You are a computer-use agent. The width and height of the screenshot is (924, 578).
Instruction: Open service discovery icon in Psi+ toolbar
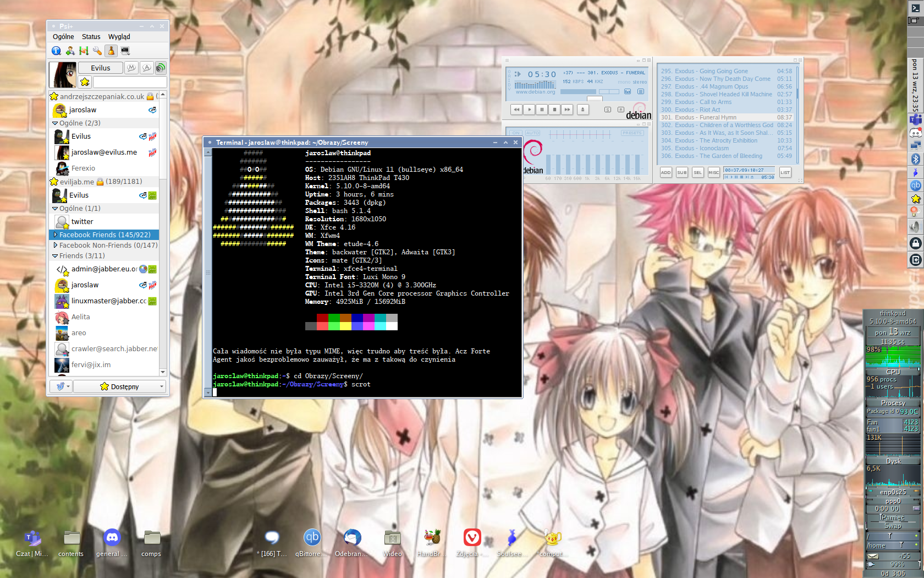pyautogui.click(x=84, y=51)
